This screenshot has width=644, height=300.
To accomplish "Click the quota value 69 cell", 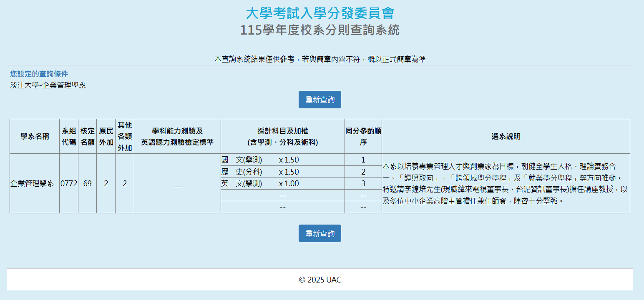I will (87, 184).
